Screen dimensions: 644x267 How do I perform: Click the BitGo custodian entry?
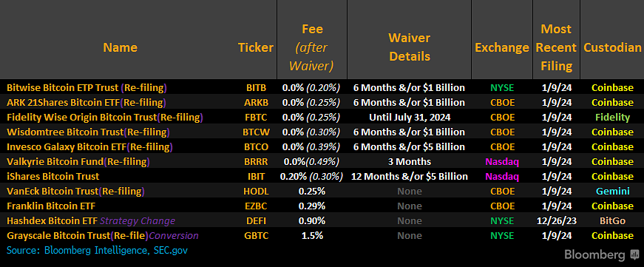(612, 220)
